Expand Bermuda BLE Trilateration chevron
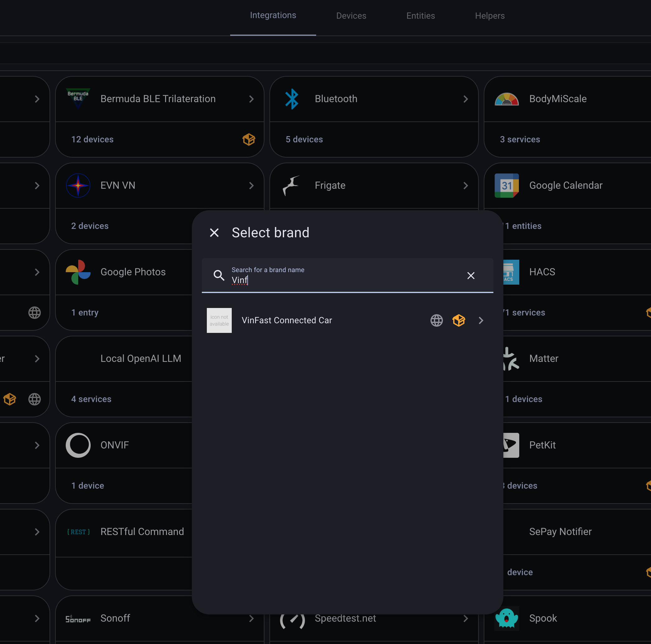The width and height of the screenshot is (651, 644). (x=251, y=99)
